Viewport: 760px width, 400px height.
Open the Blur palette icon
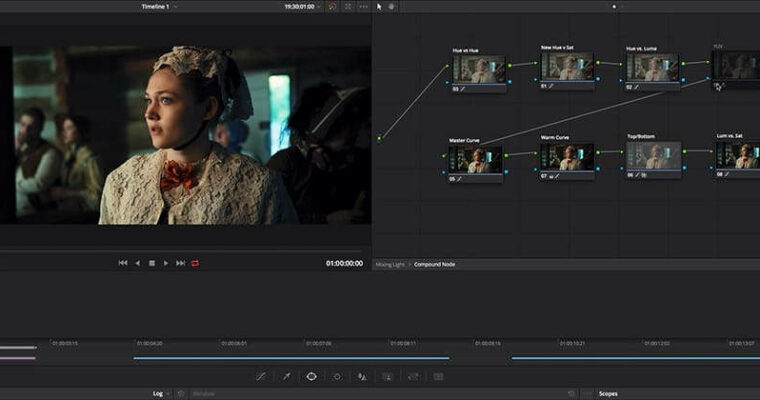pos(362,376)
